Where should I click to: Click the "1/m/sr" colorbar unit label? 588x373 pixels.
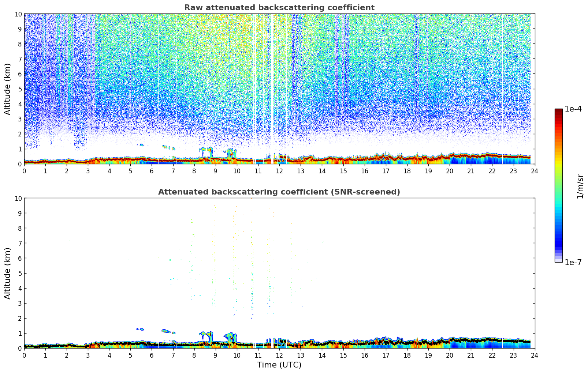pyautogui.click(x=580, y=186)
